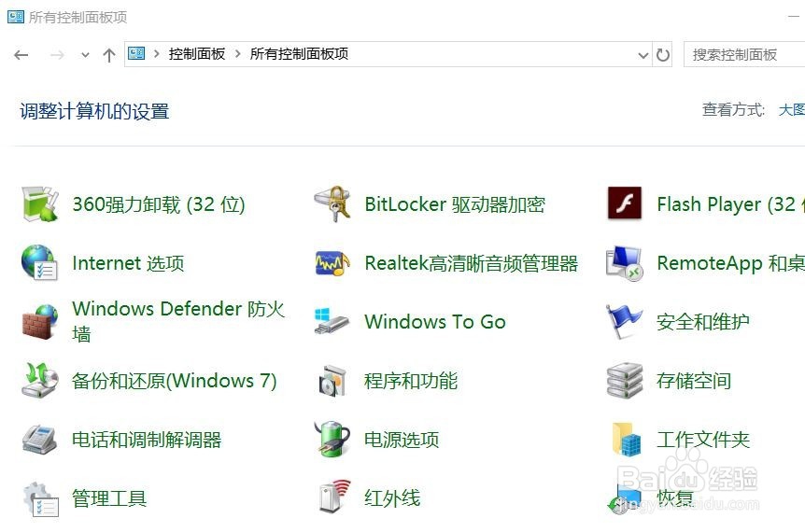Click the 管理工具 gear checklist icon
The width and height of the screenshot is (805, 532).
(x=41, y=498)
